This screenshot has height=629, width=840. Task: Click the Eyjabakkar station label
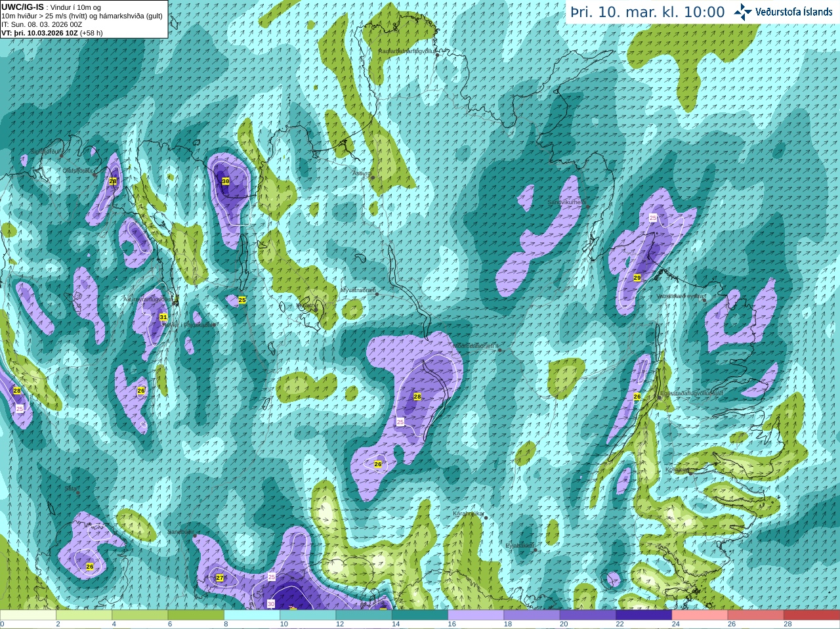coord(519,545)
